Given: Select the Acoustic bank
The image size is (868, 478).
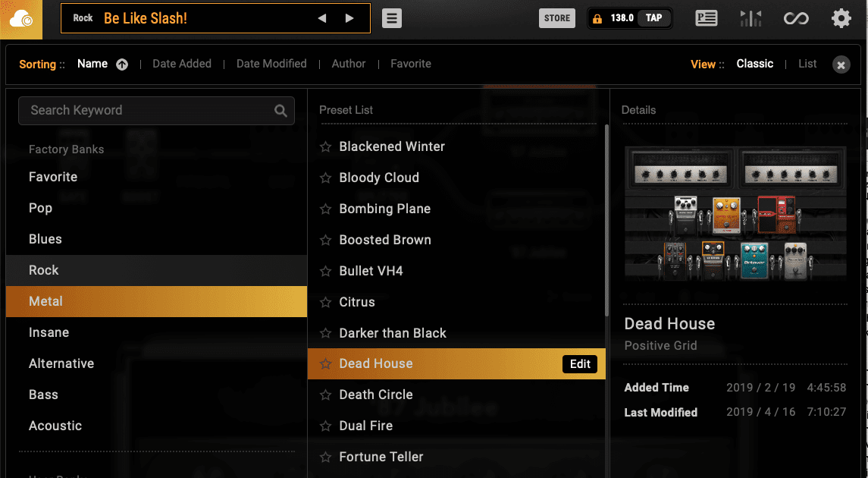Looking at the screenshot, I should [x=156, y=426].
